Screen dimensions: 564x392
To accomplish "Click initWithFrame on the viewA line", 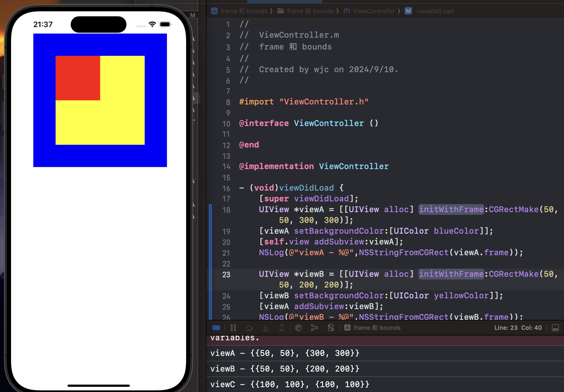I will (451, 209).
